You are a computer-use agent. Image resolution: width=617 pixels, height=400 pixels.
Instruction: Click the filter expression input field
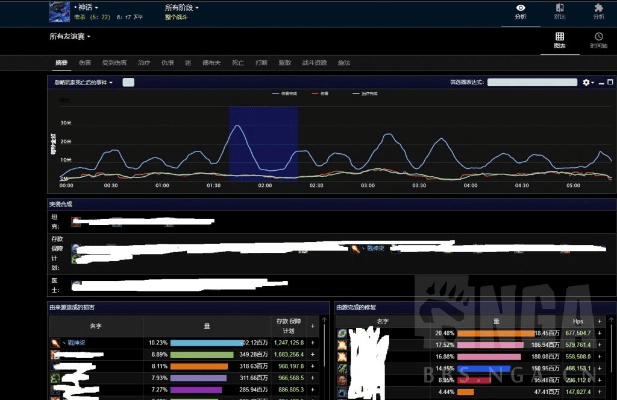(x=533, y=82)
